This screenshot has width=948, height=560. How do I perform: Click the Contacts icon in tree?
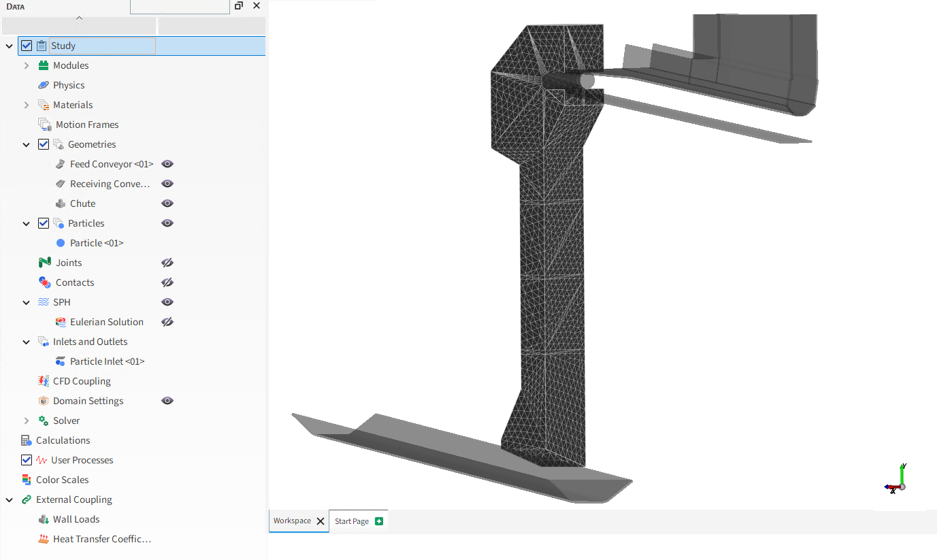pyautogui.click(x=45, y=282)
